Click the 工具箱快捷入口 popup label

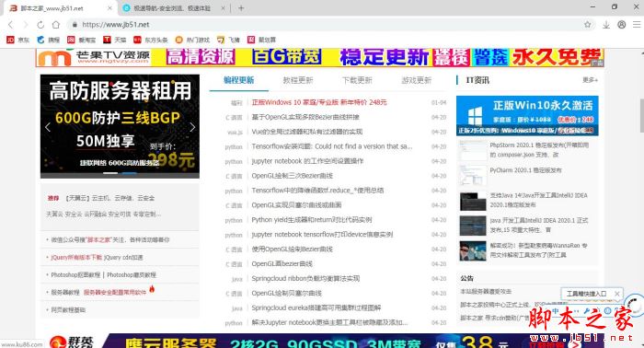pos(587,294)
